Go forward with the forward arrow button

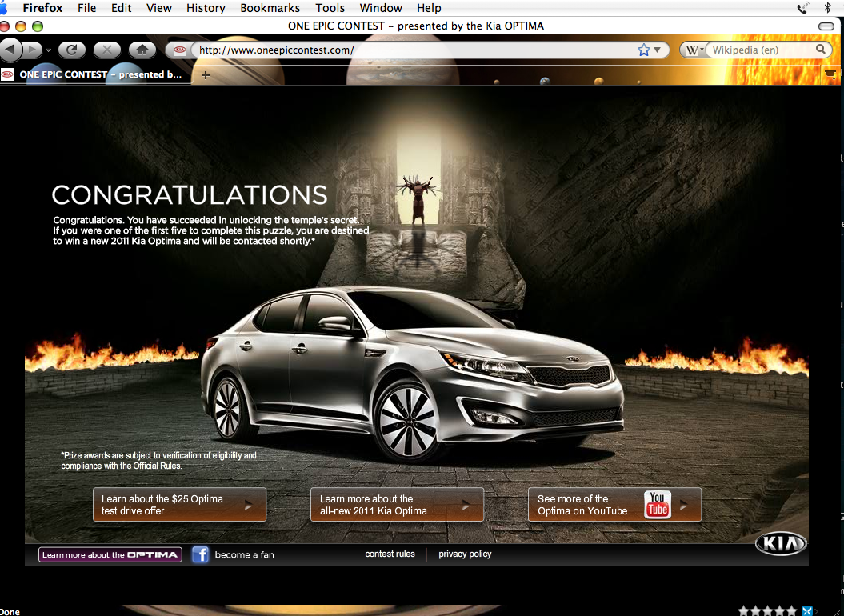pyautogui.click(x=32, y=50)
